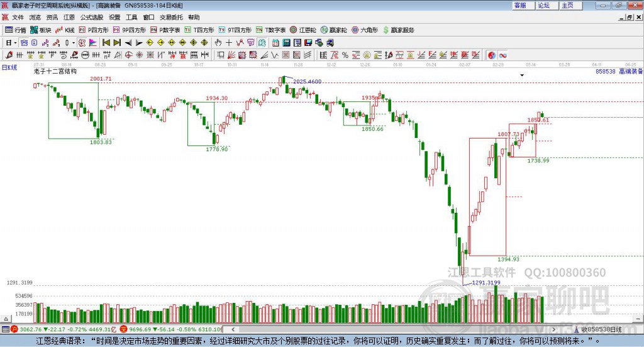Screen dimensions: 644x347
Task: Open the 江恩轮 wheel tool
Action: [303, 30]
